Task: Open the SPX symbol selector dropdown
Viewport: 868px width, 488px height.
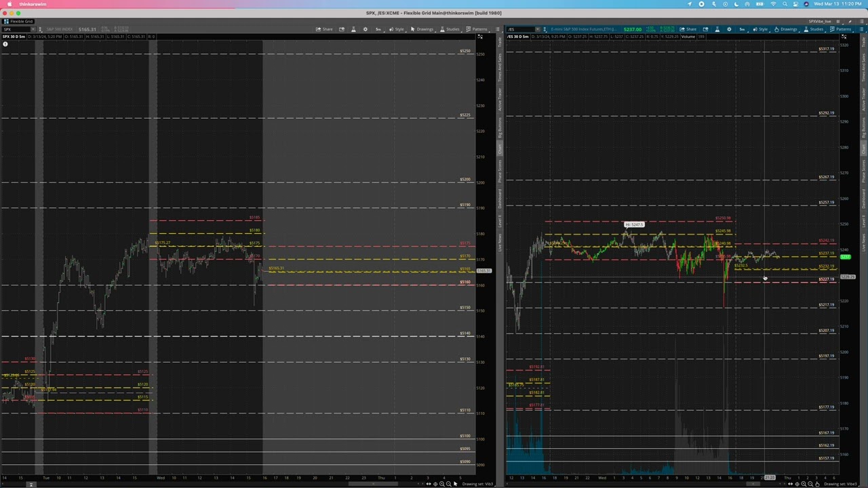Action: 33,29
